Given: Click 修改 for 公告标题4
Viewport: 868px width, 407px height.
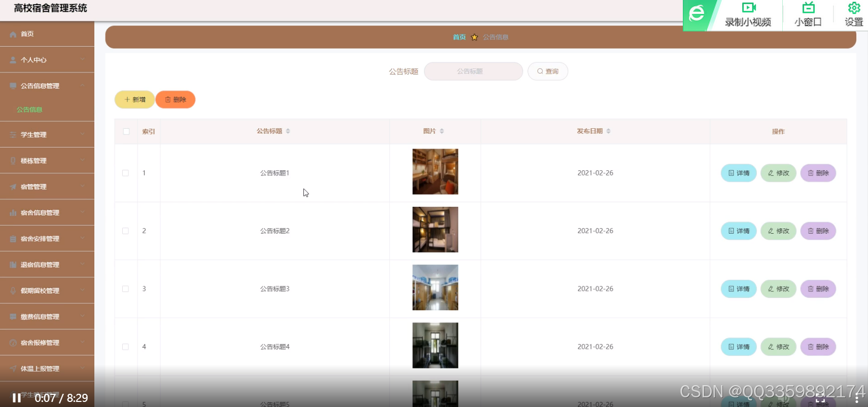Looking at the screenshot, I should click(x=778, y=347).
